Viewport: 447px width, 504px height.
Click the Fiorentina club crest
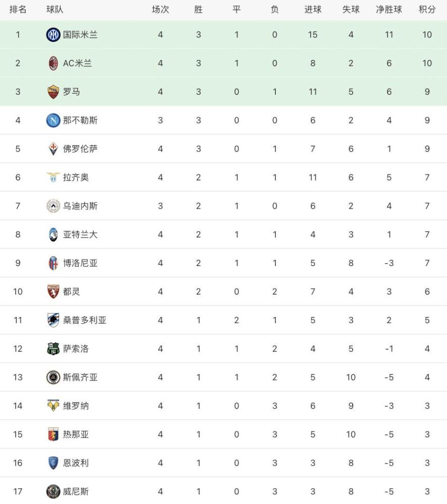pyautogui.click(x=53, y=149)
